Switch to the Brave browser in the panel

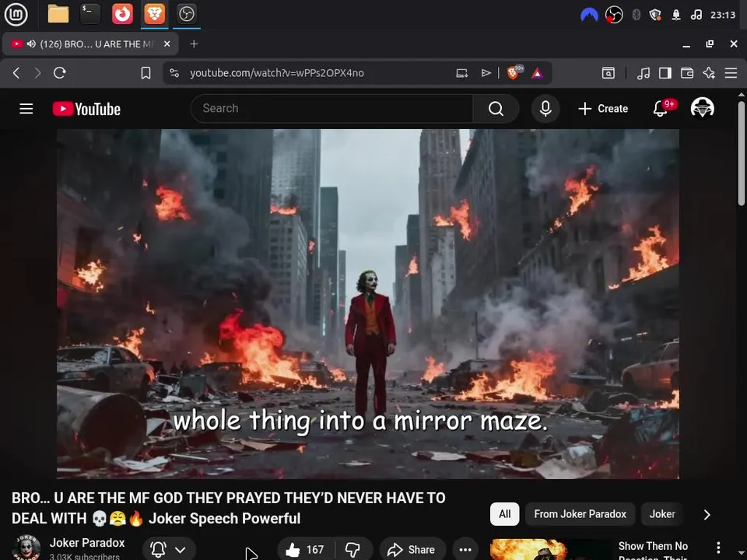(154, 14)
